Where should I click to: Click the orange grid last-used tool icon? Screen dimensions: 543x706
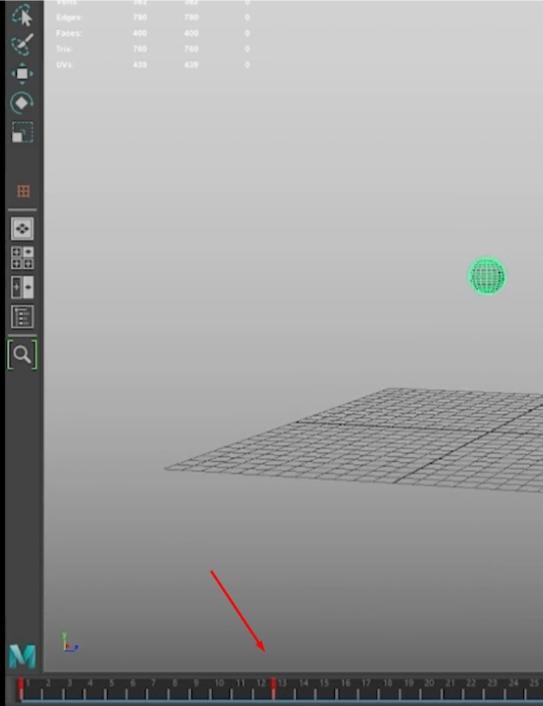(x=23, y=191)
